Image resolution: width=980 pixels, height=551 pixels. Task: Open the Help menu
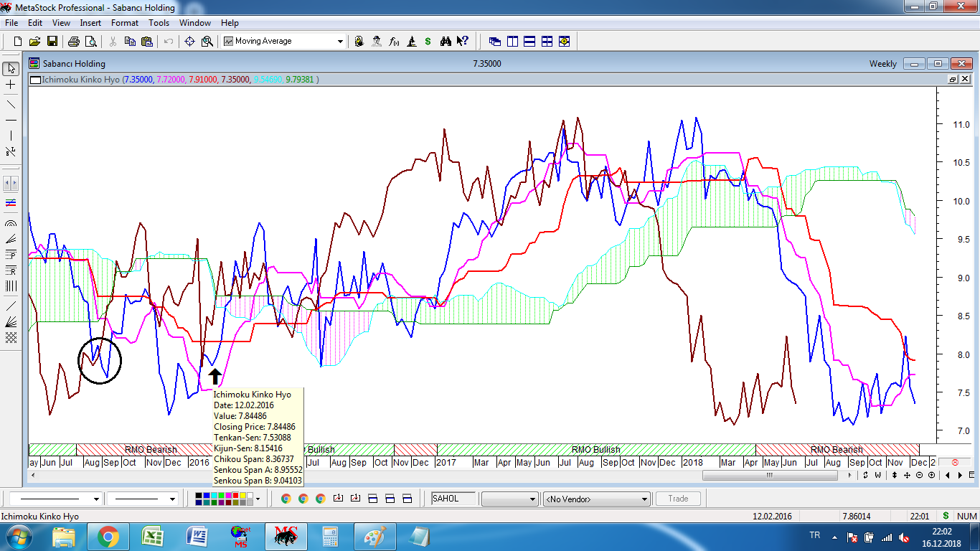coord(230,23)
